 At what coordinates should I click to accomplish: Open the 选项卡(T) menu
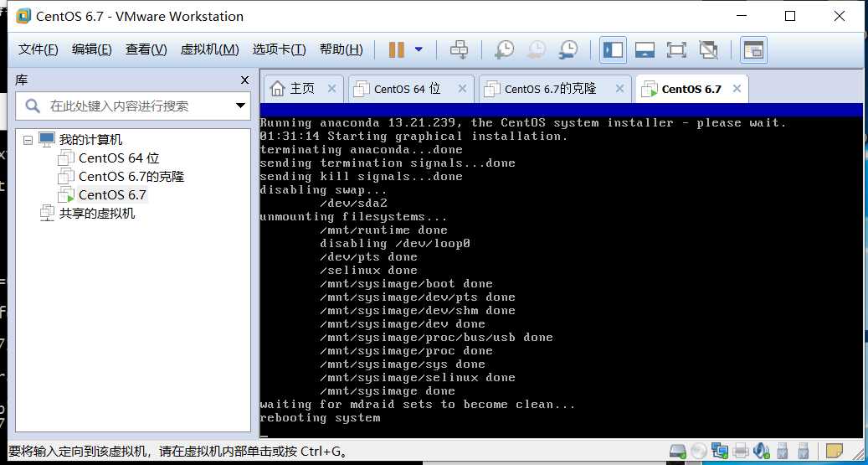point(279,50)
